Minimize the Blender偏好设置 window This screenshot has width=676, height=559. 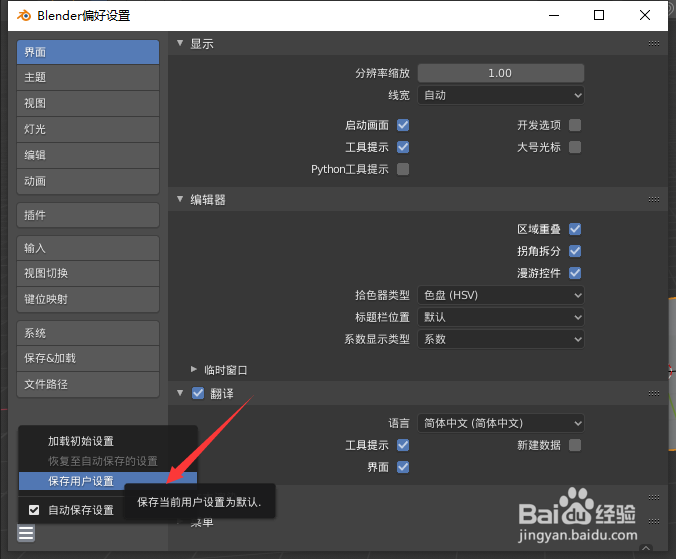[x=554, y=16]
